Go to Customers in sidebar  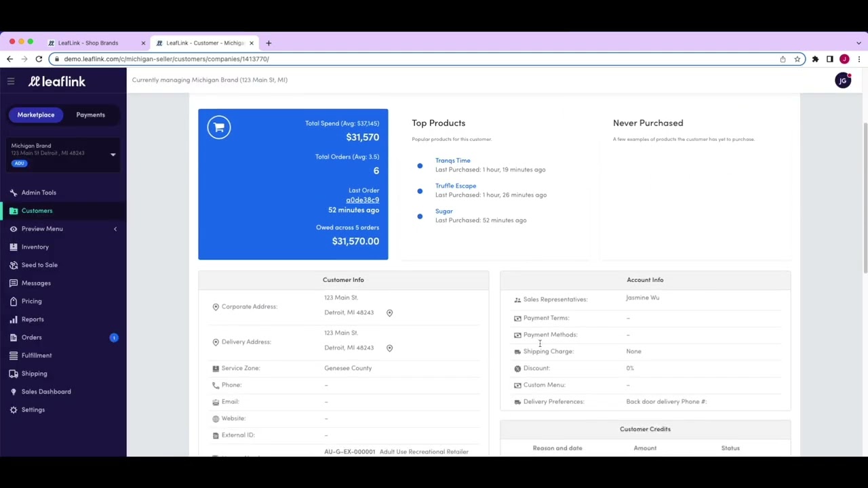click(x=37, y=211)
